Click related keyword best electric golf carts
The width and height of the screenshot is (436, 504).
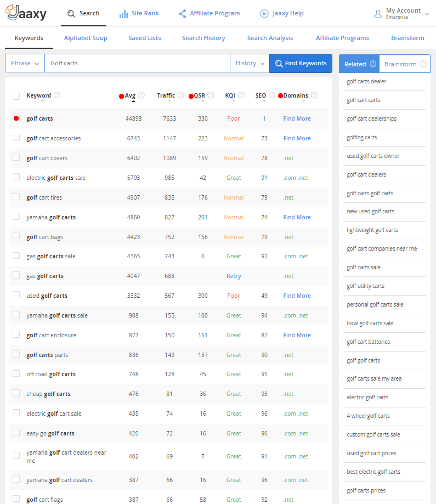(x=373, y=472)
